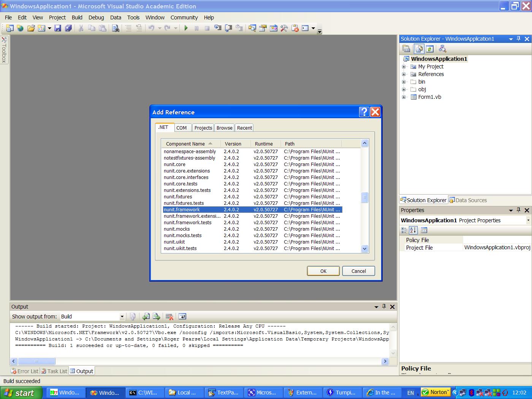The image size is (532, 399).
Task: Switch to the Browse tab
Action: click(225, 128)
